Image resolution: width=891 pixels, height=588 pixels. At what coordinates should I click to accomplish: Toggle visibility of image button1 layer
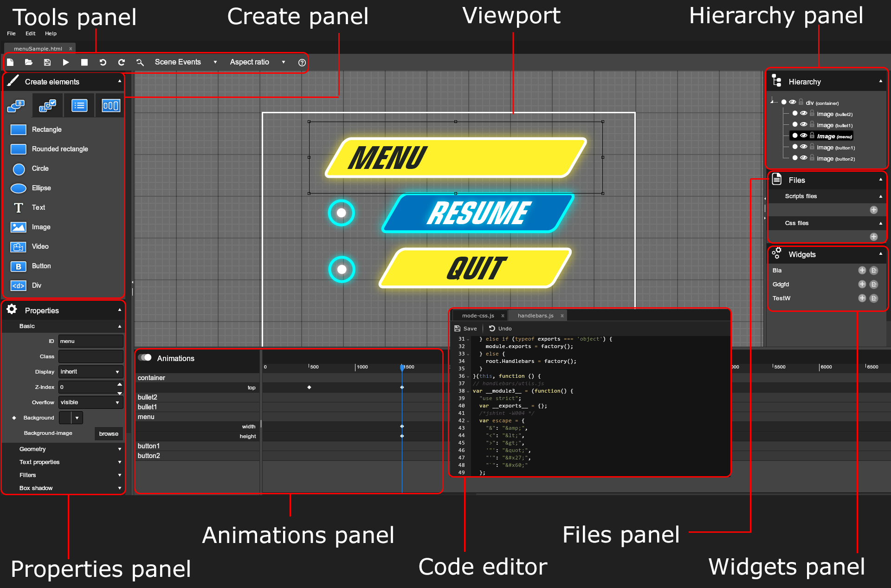pos(803,147)
